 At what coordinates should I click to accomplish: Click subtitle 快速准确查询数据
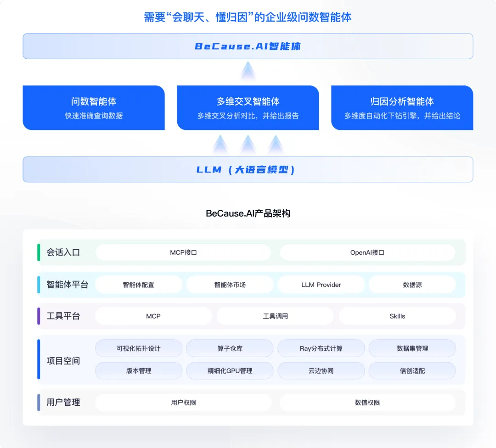pos(94,116)
